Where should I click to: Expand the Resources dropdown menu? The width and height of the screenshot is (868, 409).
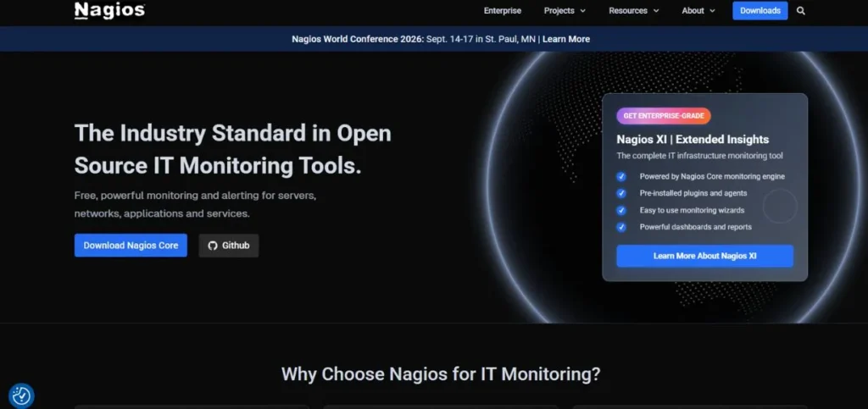coord(634,11)
